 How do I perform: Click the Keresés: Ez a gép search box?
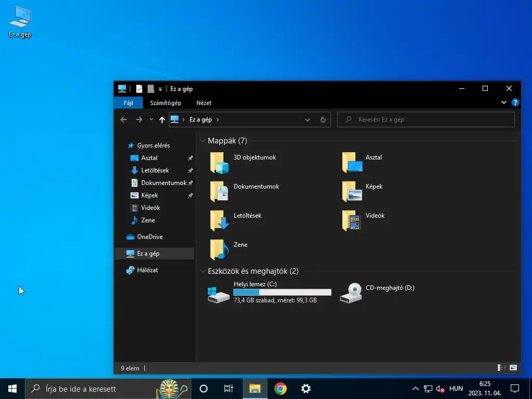point(426,119)
